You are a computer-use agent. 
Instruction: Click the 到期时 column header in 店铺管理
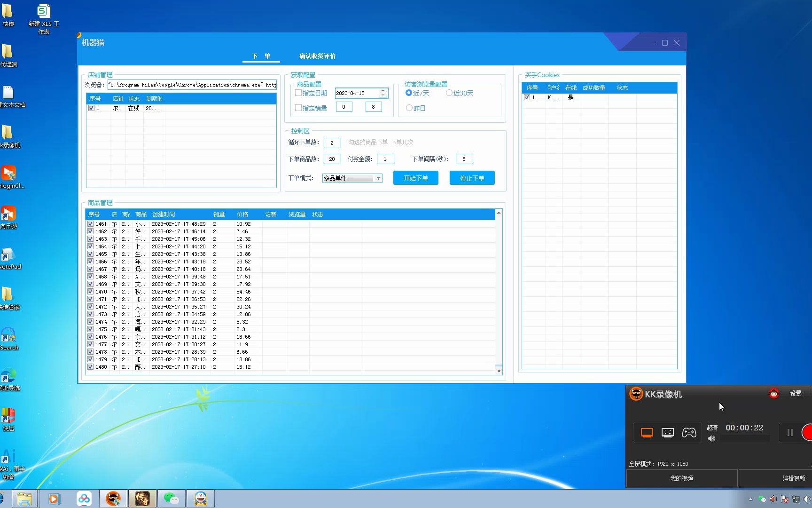coord(155,99)
